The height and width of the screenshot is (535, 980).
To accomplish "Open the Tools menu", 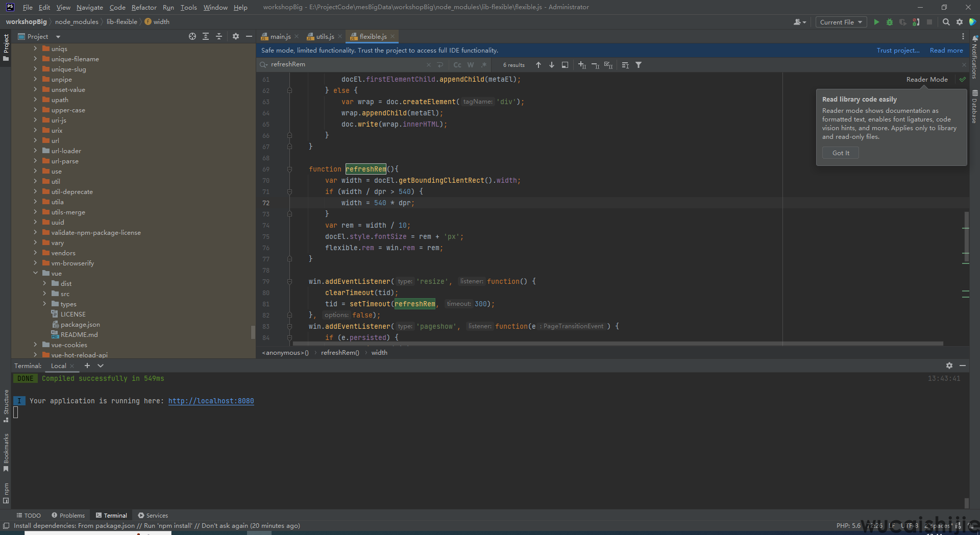I will coord(188,7).
